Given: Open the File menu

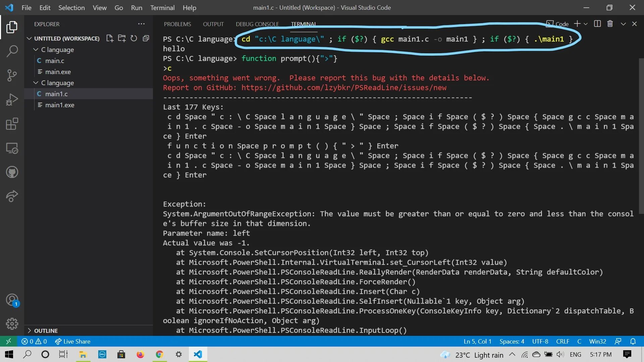Looking at the screenshot, I should (26, 7).
